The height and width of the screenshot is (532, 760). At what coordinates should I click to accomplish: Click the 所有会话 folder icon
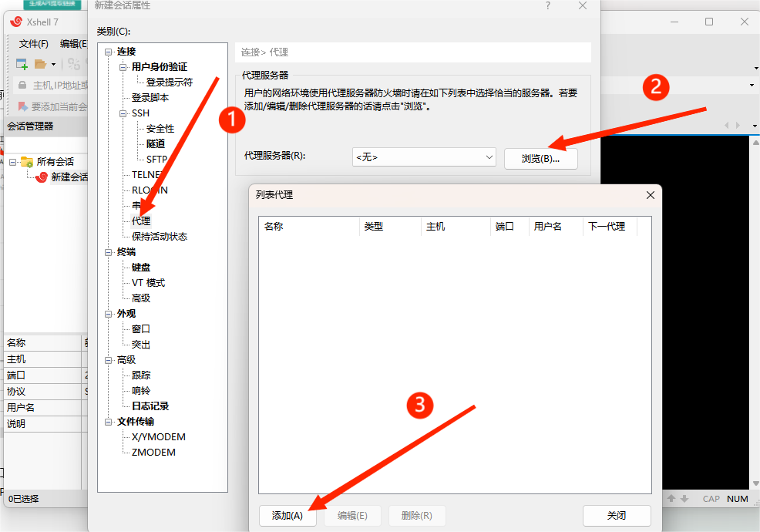click(25, 163)
